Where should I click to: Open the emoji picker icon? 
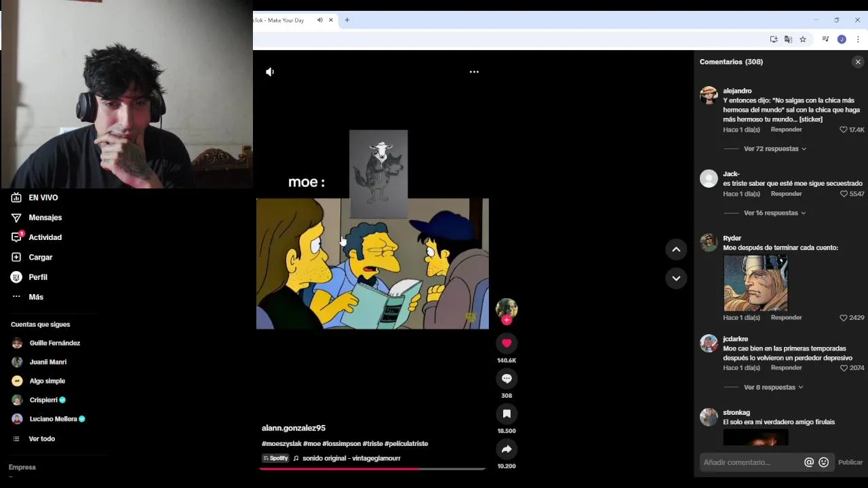tap(824, 462)
